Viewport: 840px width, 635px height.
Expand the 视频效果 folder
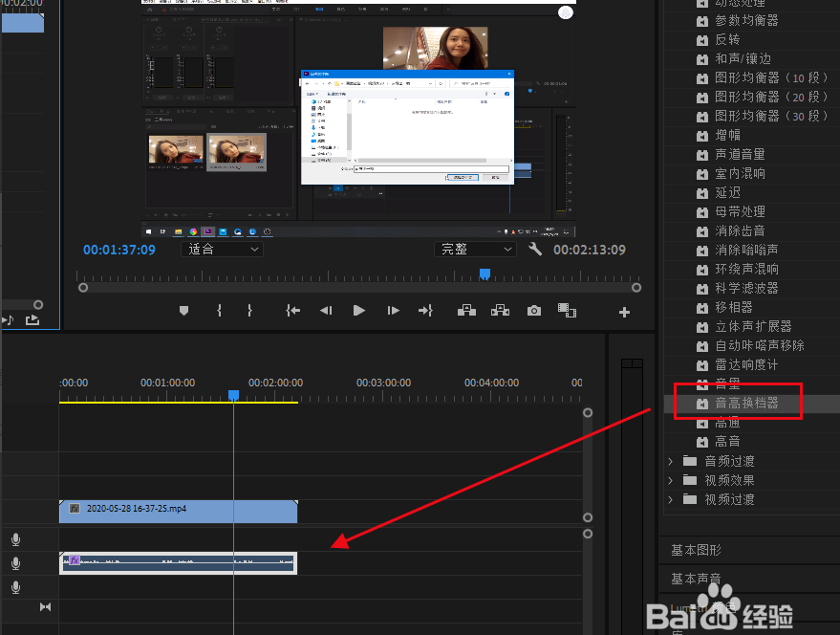730,480
